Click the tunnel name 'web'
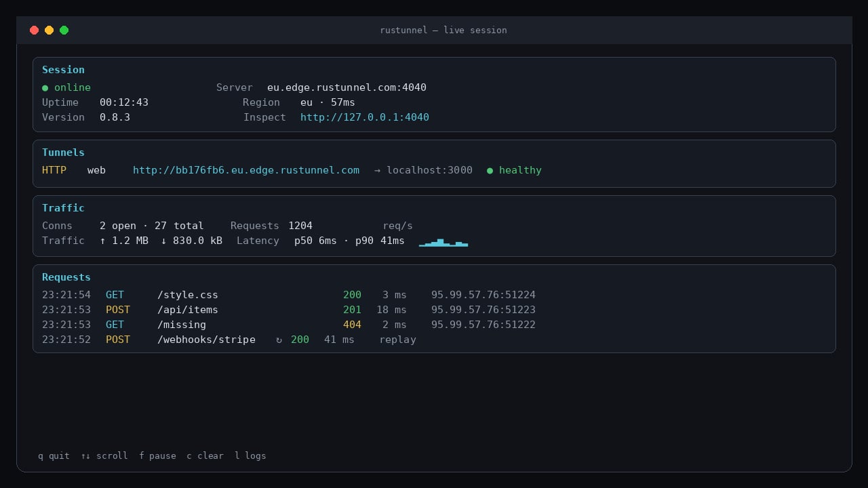This screenshot has width=868, height=488. click(96, 170)
